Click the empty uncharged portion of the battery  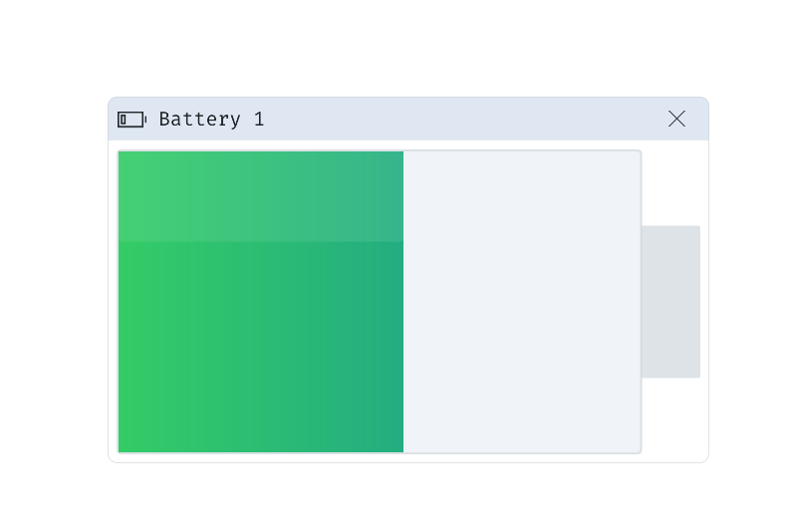point(521,302)
